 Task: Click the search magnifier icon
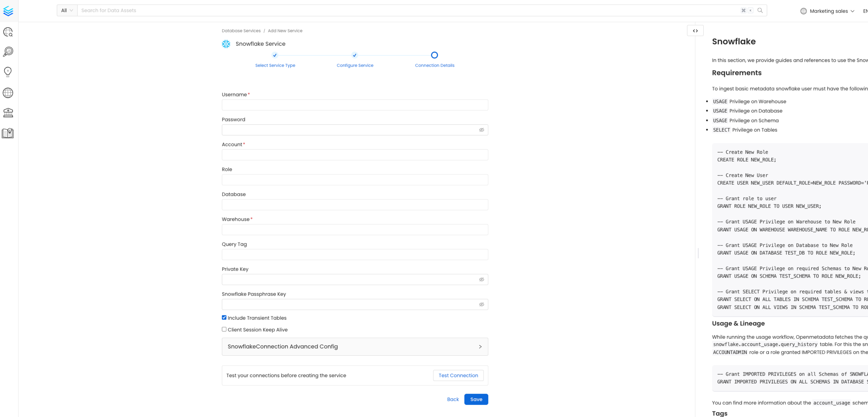click(x=760, y=11)
